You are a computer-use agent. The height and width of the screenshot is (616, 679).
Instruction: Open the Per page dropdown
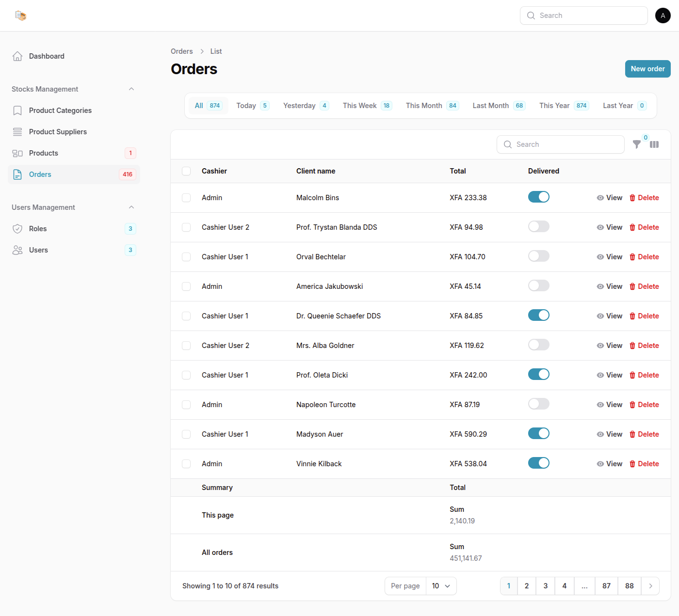[441, 586]
